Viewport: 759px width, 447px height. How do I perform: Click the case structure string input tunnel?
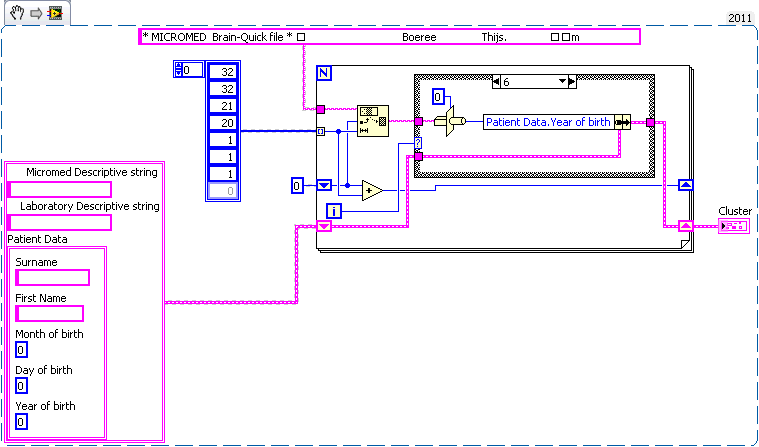coord(419,122)
